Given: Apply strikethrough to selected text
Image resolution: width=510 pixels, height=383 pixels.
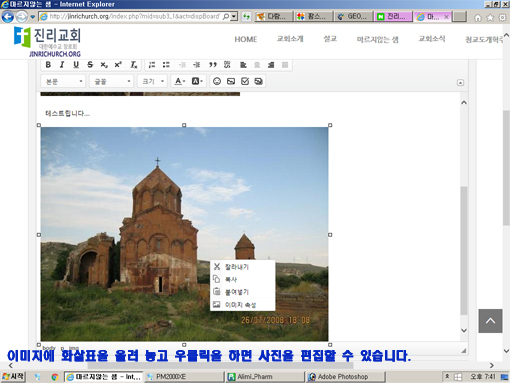Looking at the screenshot, I should (x=90, y=65).
